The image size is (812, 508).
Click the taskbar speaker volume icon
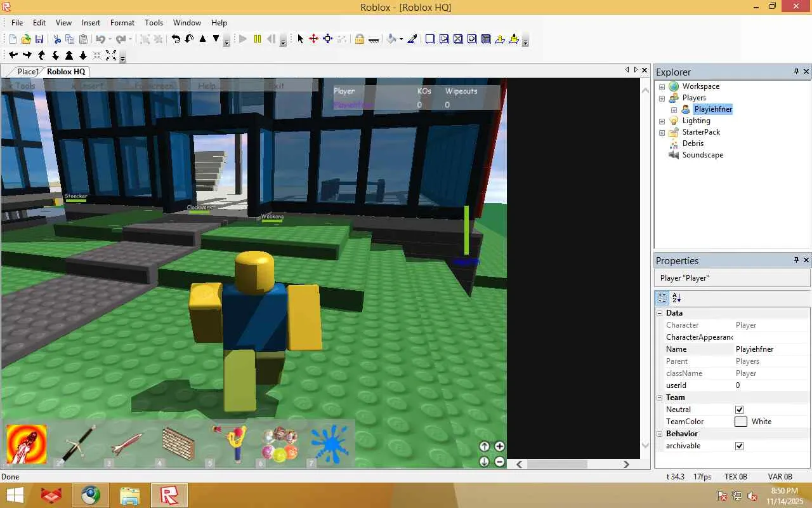point(752,496)
